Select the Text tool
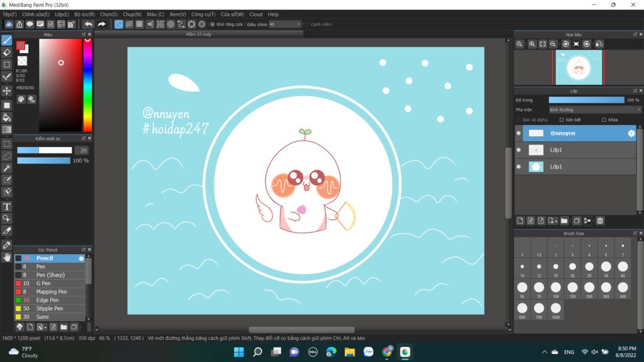 6,206
